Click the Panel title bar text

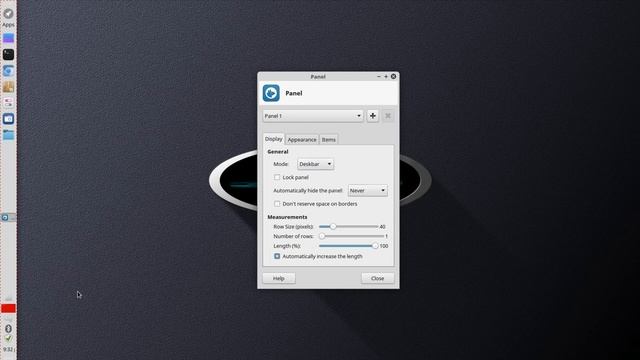coord(318,77)
